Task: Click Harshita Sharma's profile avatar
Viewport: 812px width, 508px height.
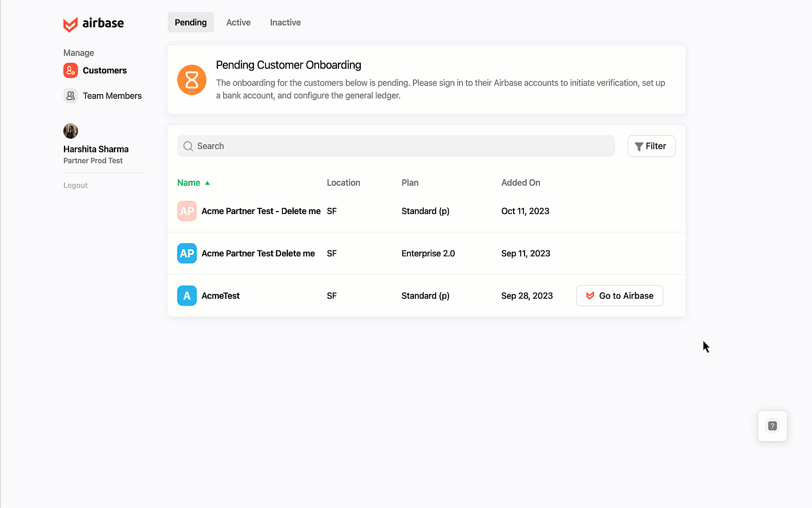Action: pos(70,131)
